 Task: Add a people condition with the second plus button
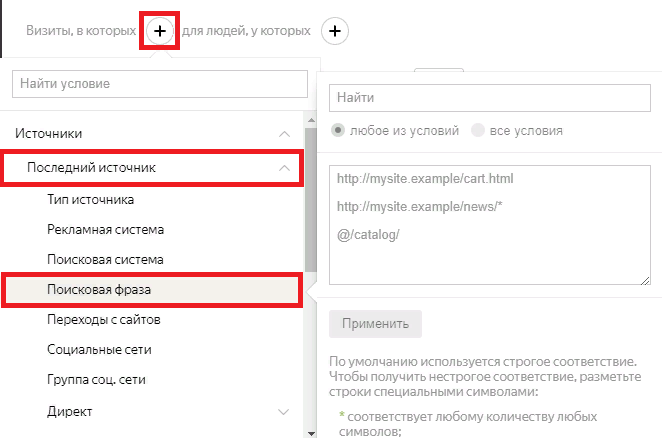tap(335, 31)
